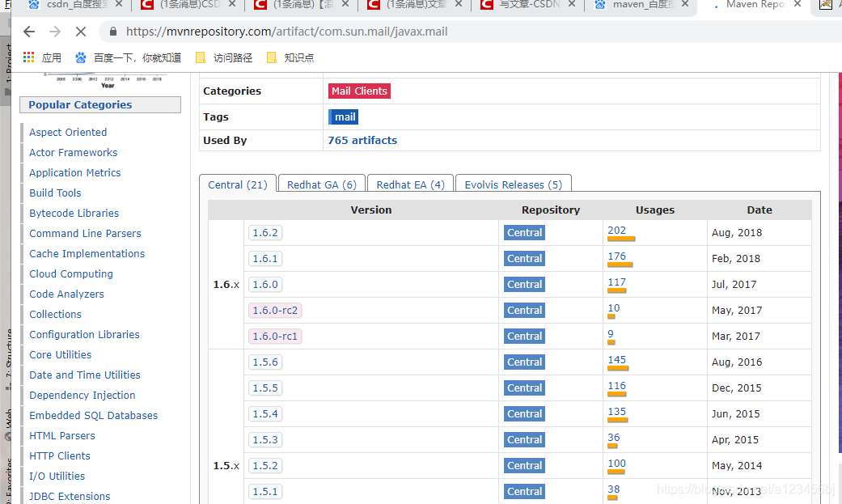Open the Apps grid bookmark icon
842x504 pixels.
click(x=28, y=57)
